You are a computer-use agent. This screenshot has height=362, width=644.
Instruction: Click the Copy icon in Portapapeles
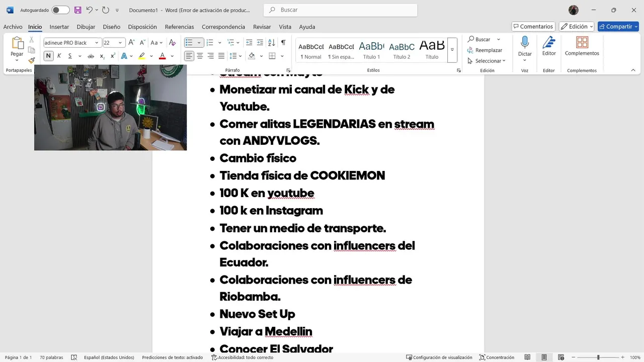[31, 50]
